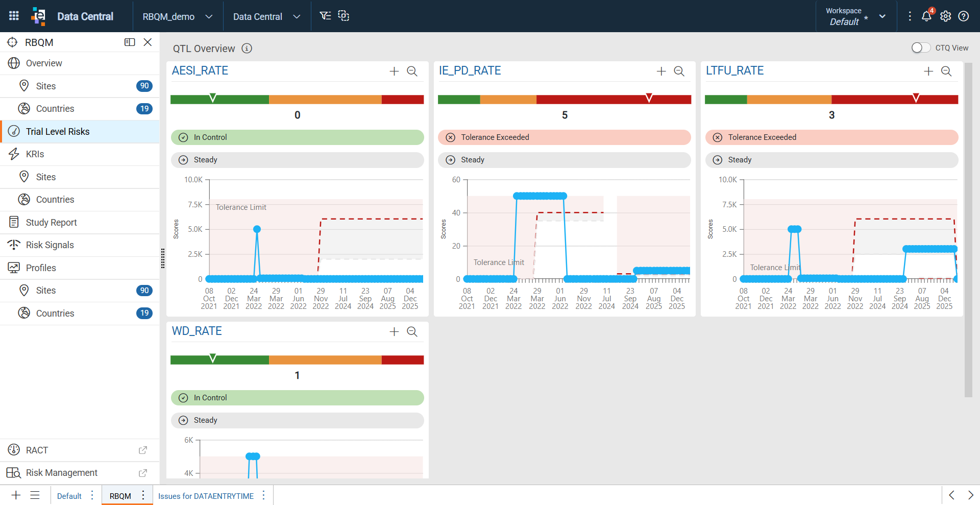Show QTL Overview info icon
The image size is (980, 505).
click(247, 49)
